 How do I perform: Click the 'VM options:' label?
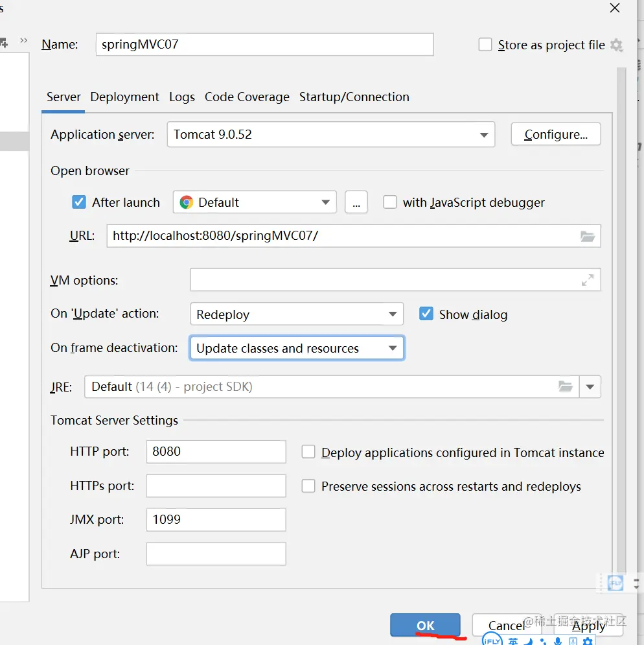point(84,280)
